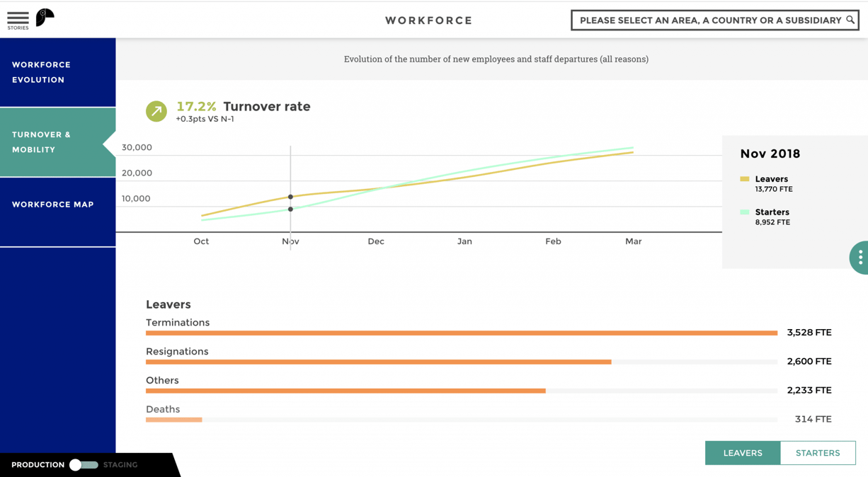Expand the Nov 2018 details panel
The image size is (868, 477).
[x=770, y=154]
